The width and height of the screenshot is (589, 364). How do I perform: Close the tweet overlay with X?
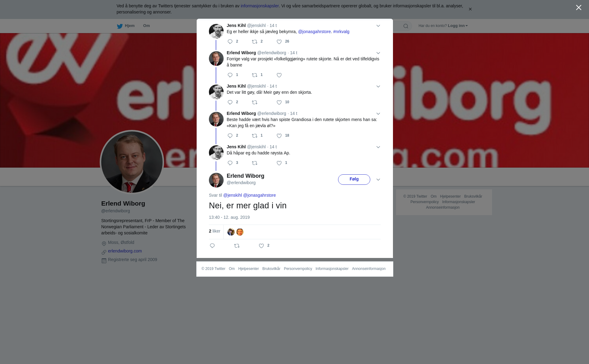579,8
